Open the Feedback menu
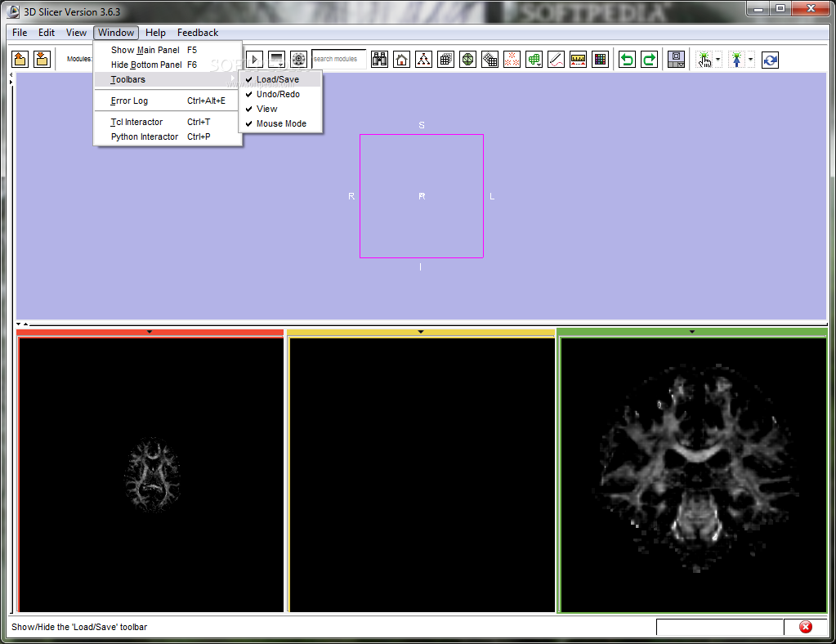 [x=198, y=33]
